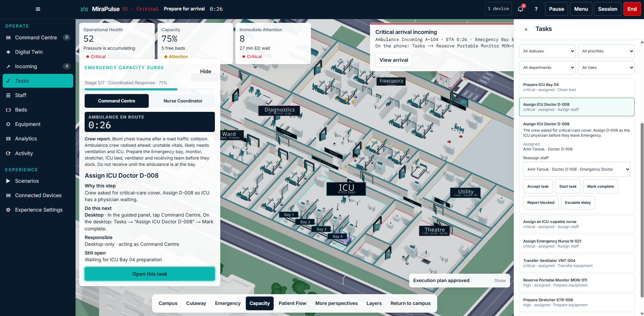Click the Equipment sidebar icon
The width and height of the screenshot is (644, 316).
click(x=8, y=124)
